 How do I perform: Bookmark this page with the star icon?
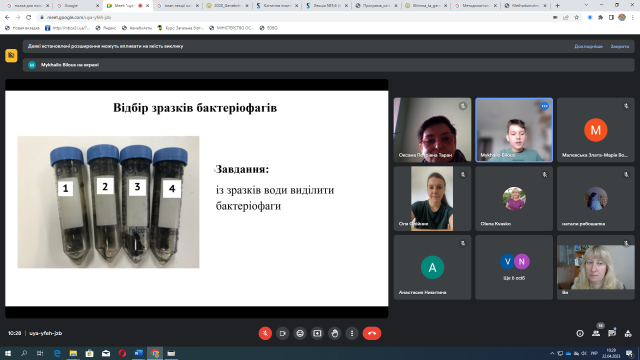coord(576,18)
